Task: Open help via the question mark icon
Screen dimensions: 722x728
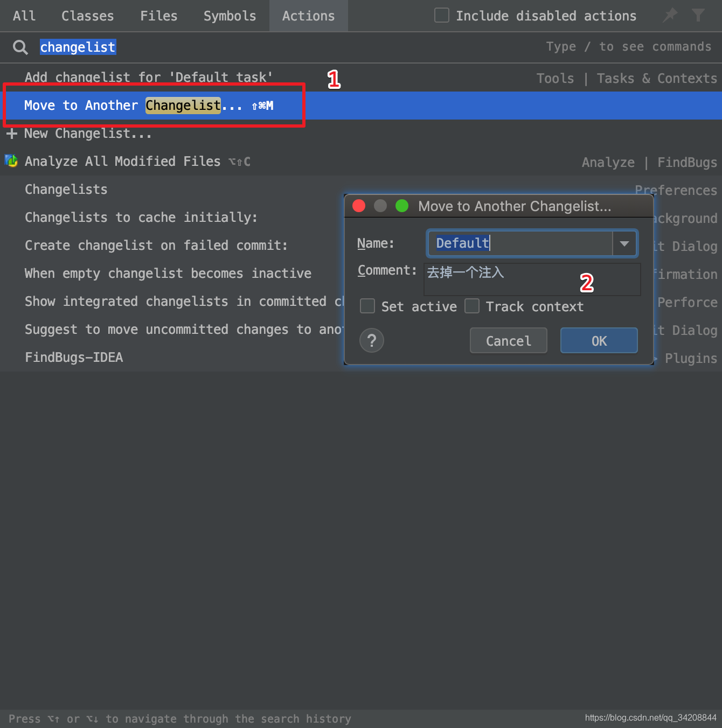Action: (371, 340)
